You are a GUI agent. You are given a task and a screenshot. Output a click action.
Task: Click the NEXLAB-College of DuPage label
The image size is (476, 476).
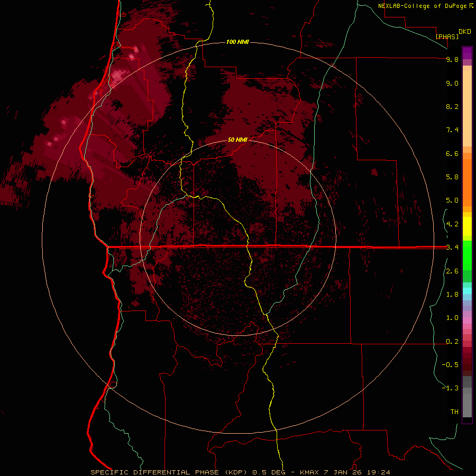click(x=423, y=6)
